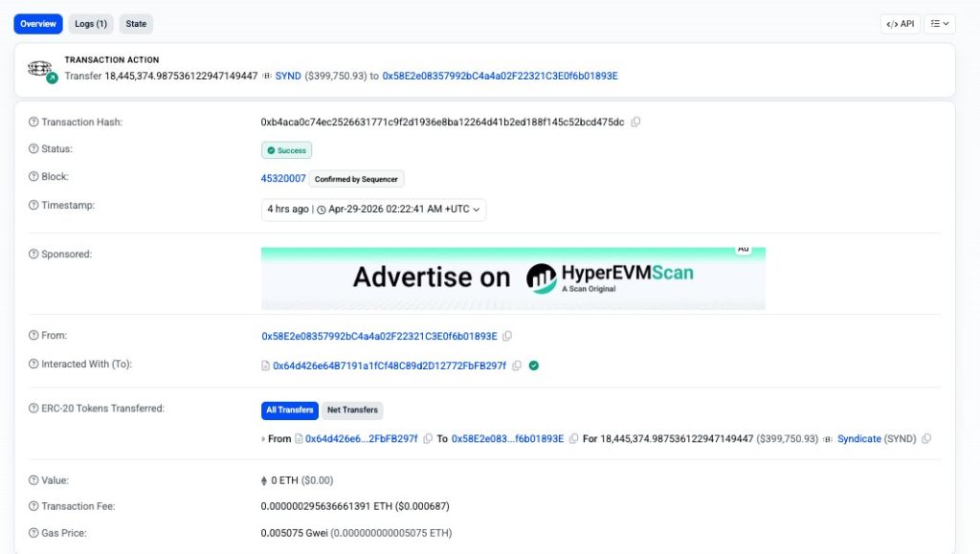980x554 pixels.
Task: Copy the Interacted With contract address
Action: click(517, 366)
